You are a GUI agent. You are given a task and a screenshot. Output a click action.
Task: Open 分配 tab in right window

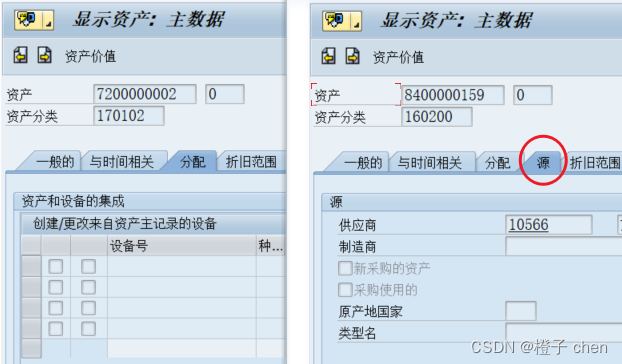point(497,163)
